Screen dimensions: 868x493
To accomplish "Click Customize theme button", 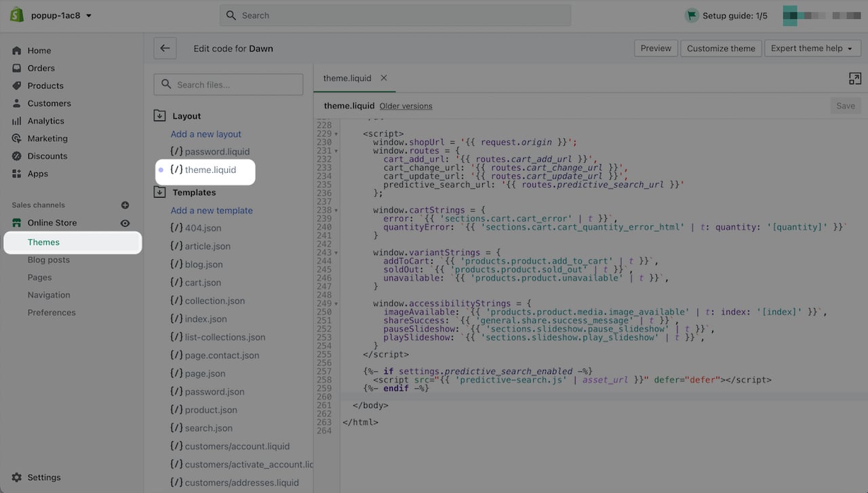I will (721, 48).
